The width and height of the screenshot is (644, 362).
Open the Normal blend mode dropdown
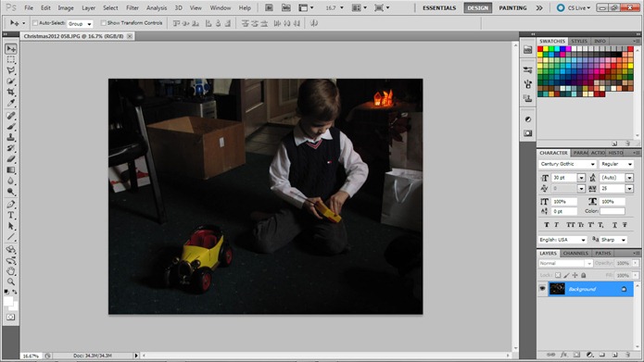click(565, 264)
